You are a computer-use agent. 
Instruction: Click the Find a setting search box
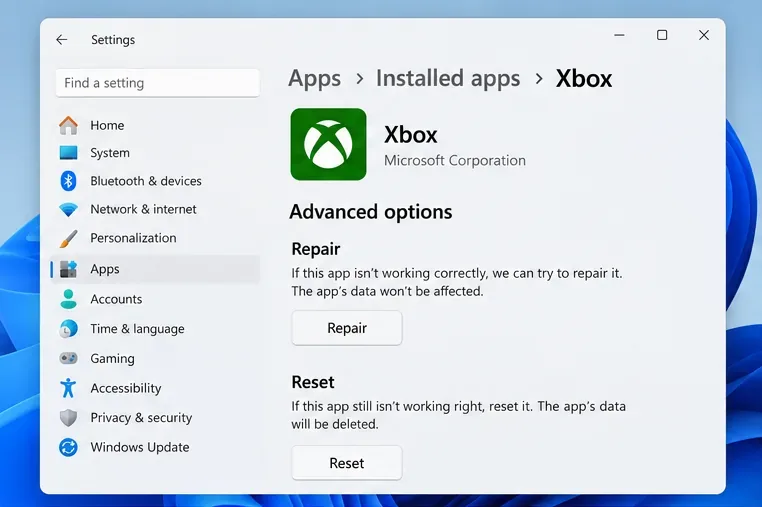pos(157,83)
